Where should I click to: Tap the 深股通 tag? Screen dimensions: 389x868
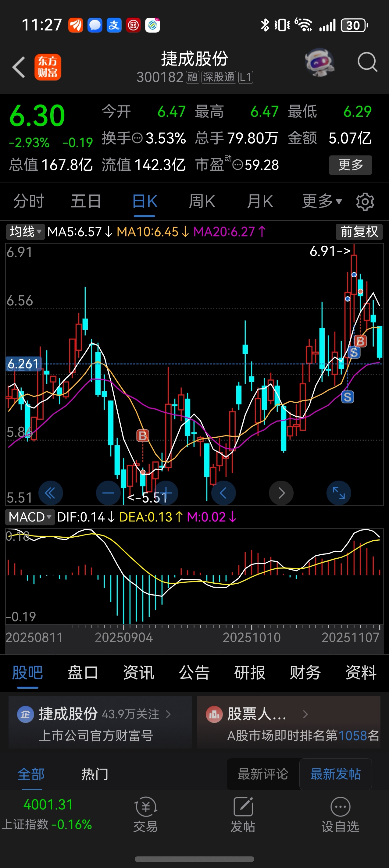tap(219, 77)
